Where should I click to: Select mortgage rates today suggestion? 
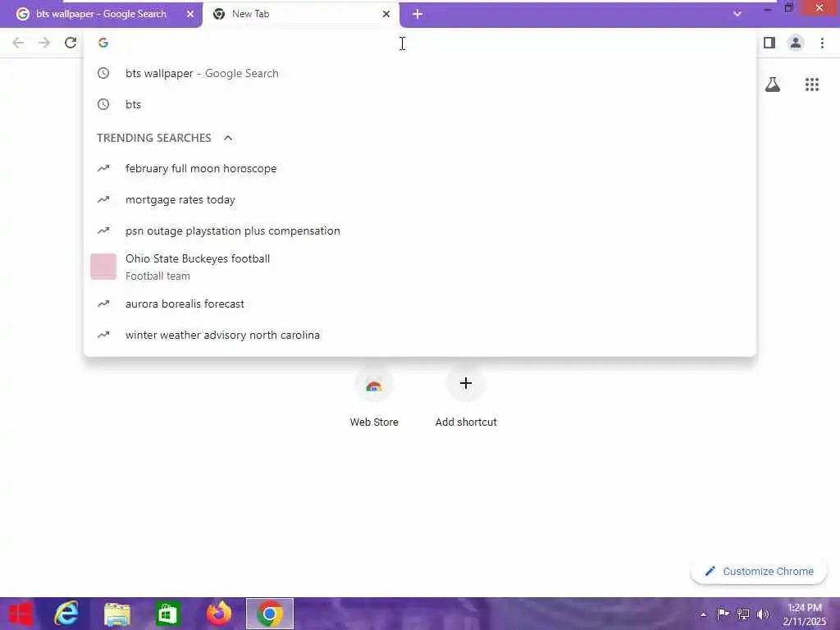[x=420, y=199]
